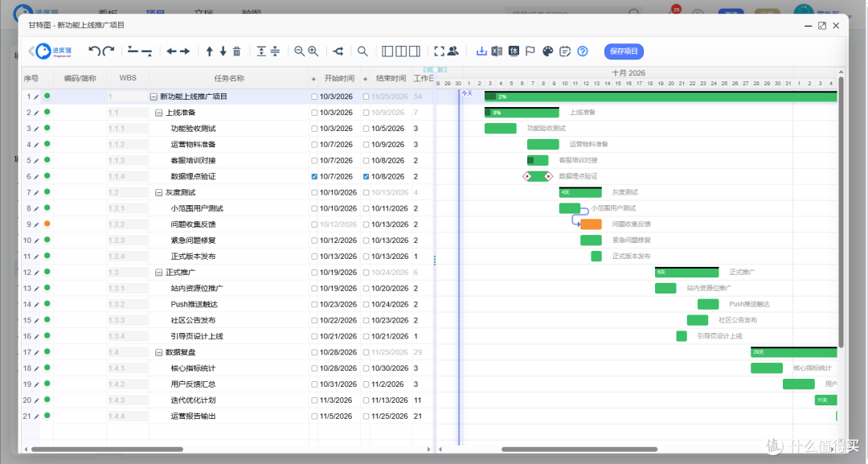Export to Excel icon

pyautogui.click(x=497, y=51)
